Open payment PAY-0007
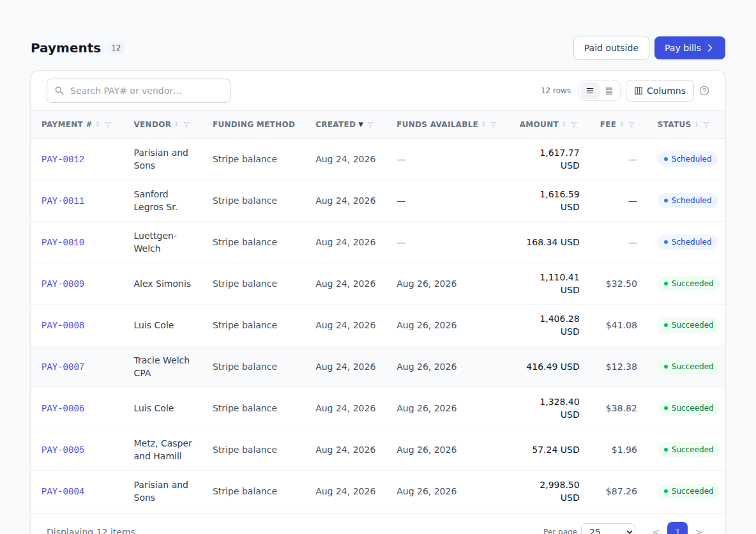 coord(63,367)
